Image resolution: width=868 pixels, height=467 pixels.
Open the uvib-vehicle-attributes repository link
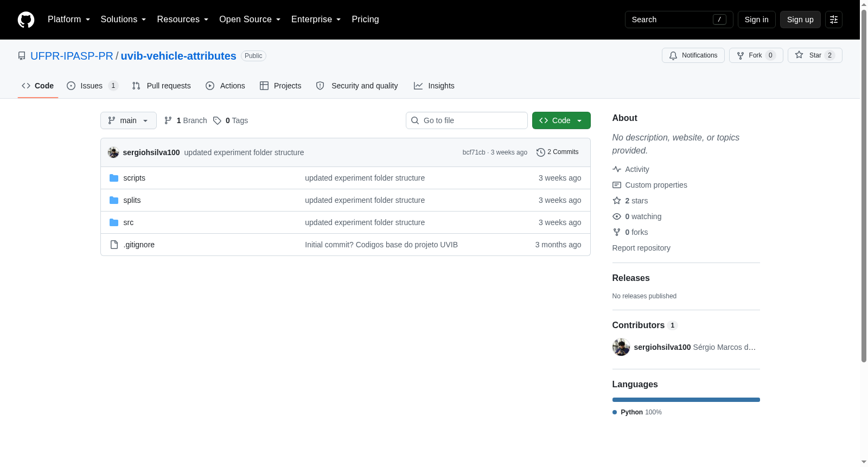coord(178,56)
